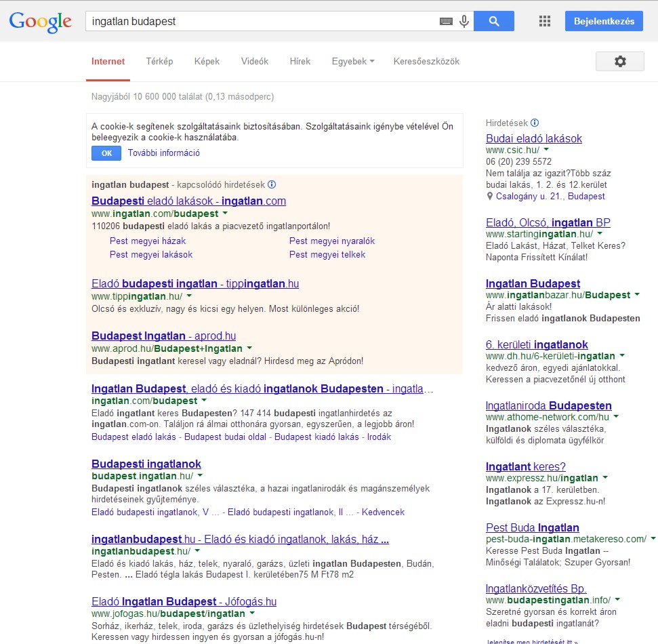
Task: Open the Kedvencek sitelink
Action: coord(383,512)
